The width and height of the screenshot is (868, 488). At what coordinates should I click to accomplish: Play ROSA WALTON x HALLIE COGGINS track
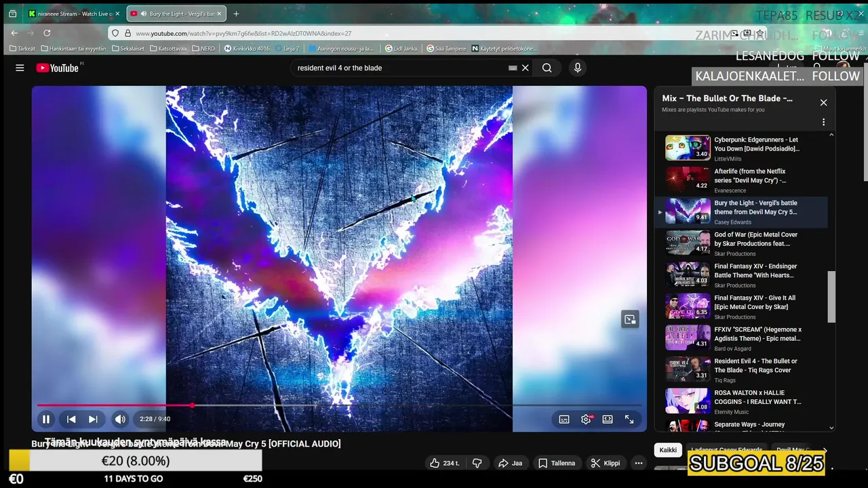742,401
